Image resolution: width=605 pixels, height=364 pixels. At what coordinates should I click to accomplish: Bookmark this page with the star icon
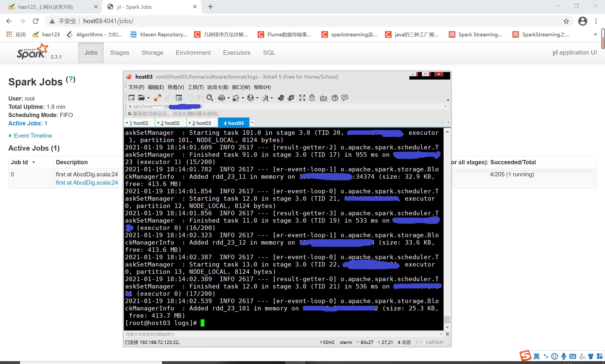pyautogui.click(x=566, y=21)
